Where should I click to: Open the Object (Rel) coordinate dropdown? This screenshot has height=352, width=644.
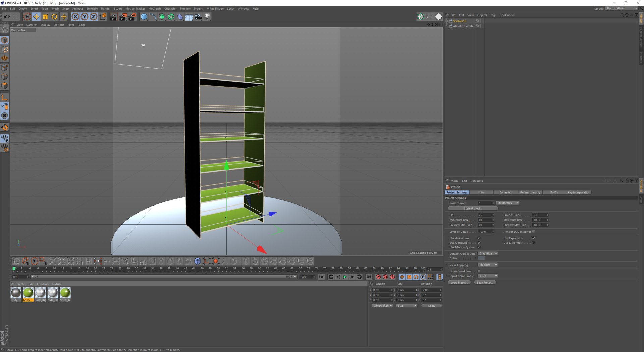click(382, 306)
